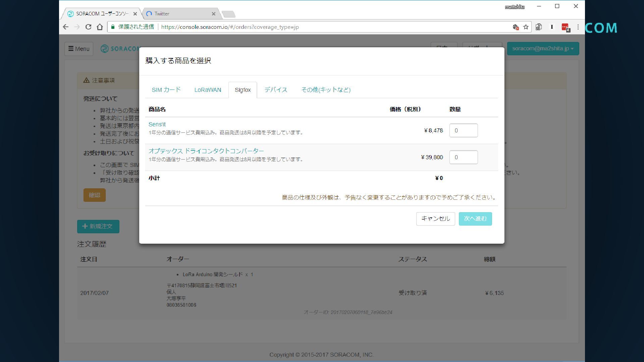Click the キャンセル button
Screen dimensions: 644x362
tap(435, 219)
